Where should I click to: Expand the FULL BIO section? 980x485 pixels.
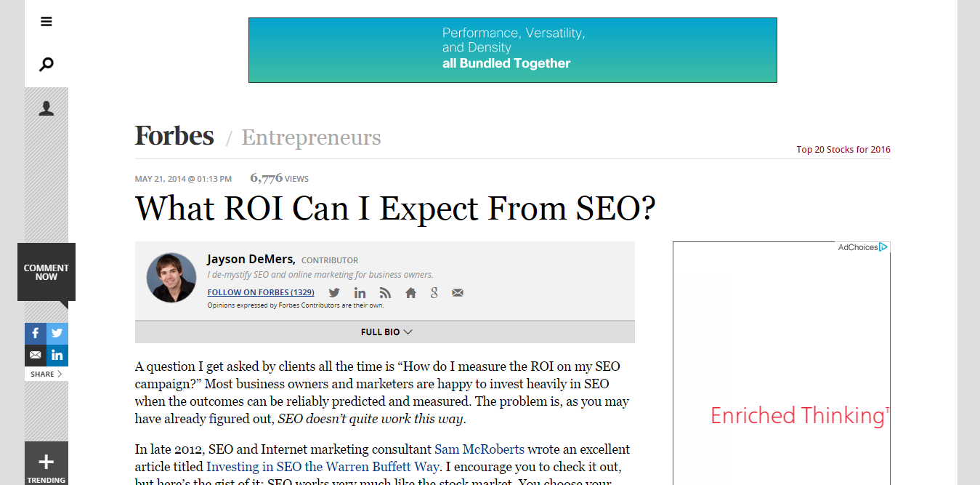[x=386, y=332]
